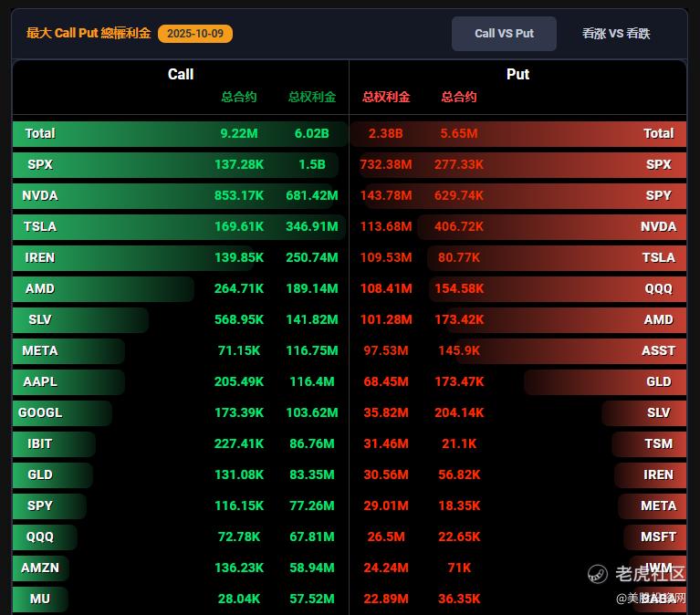Image resolution: width=700 pixels, height=615 pixels.
Task: Click the MSFT ticker in Put list
Action: pyautogui.click(x=659, y=537)
